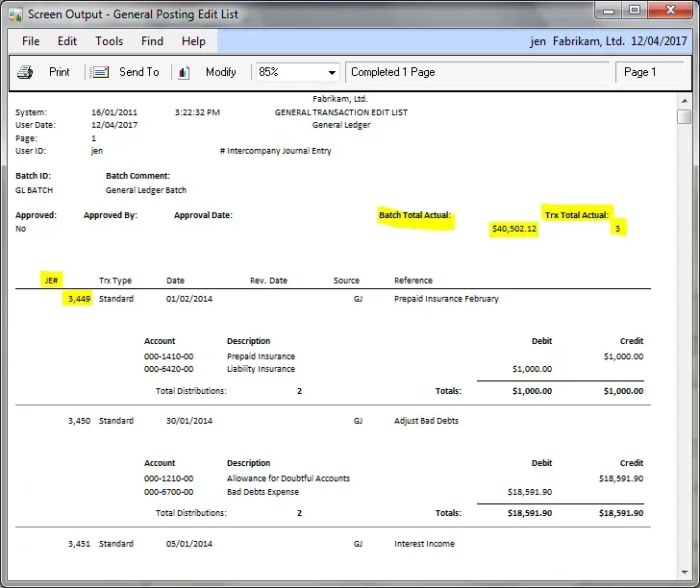Click the Modify report chart icon
The image size is (700, 588).
coord(185,72)
